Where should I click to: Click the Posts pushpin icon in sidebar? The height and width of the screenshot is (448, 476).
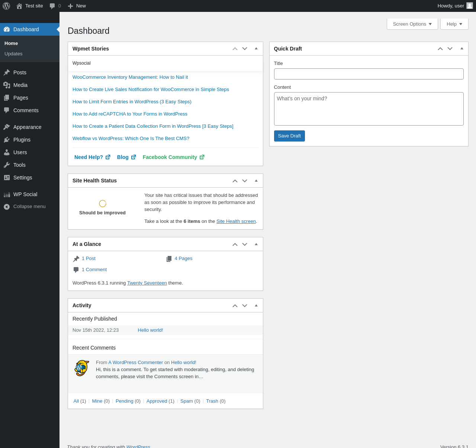click(7, 72)
